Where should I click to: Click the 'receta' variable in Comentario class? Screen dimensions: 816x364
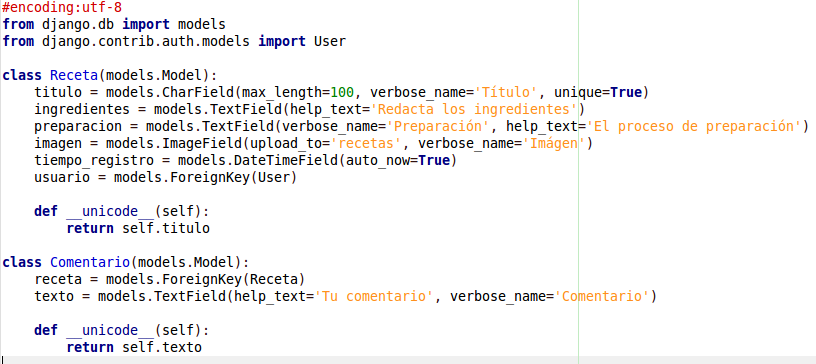point(58,280)
